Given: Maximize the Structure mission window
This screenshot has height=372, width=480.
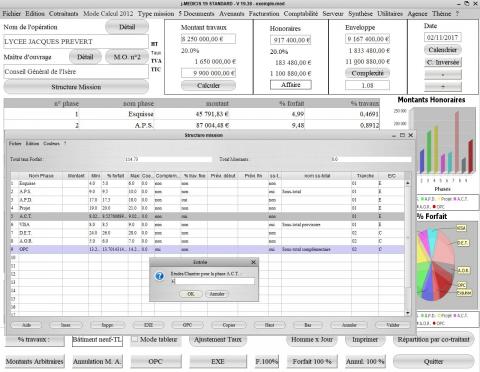Looking at the screenshot, I should [x=402, y=135].
